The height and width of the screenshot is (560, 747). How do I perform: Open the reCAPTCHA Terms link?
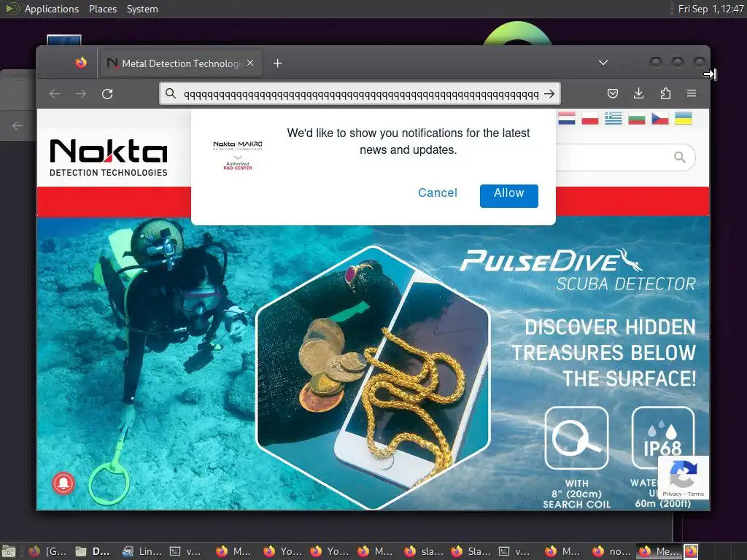coord(695,494)
